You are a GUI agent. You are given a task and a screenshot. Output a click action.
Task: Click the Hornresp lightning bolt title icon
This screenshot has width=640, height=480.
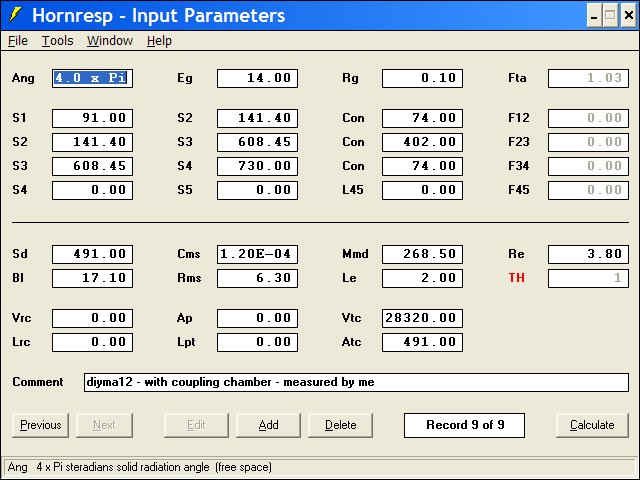16,15
